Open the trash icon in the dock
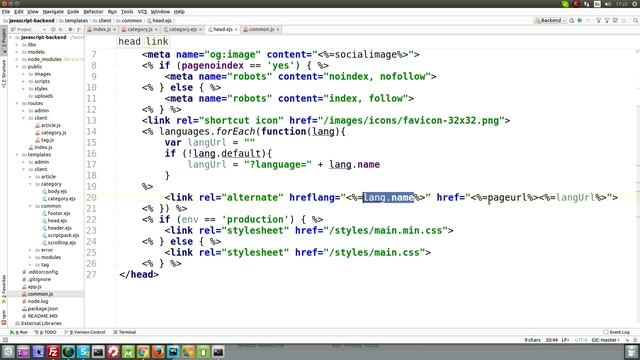Image resolution: width=640 pixels, height=360 pixels. click(631, 351)
